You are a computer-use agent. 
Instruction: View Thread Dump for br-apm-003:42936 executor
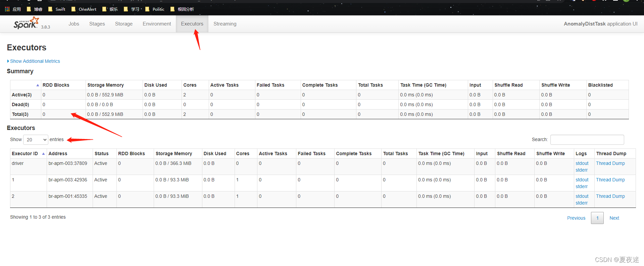610,180
